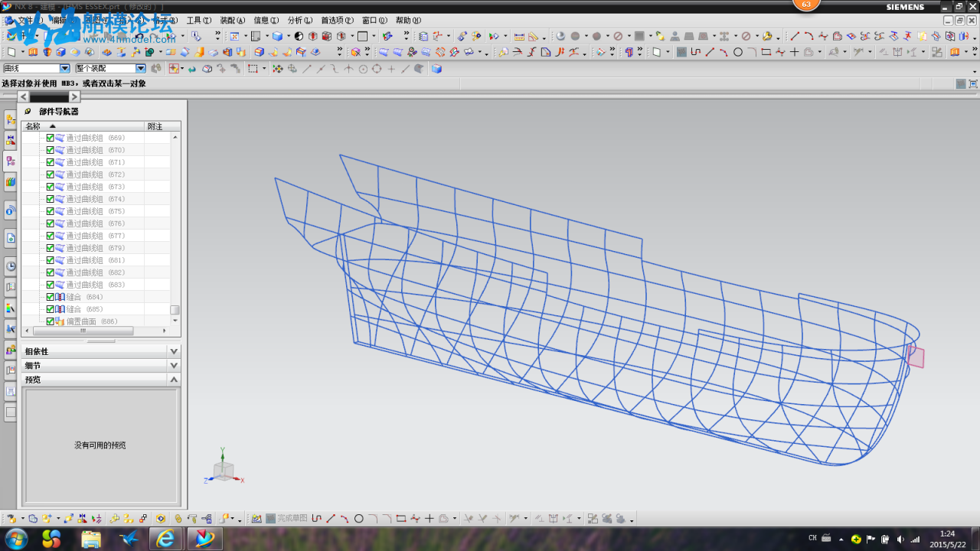Viewport: 980px width, 551px height.
Task: Click the 附注 column header
Action: coord(163,126)
